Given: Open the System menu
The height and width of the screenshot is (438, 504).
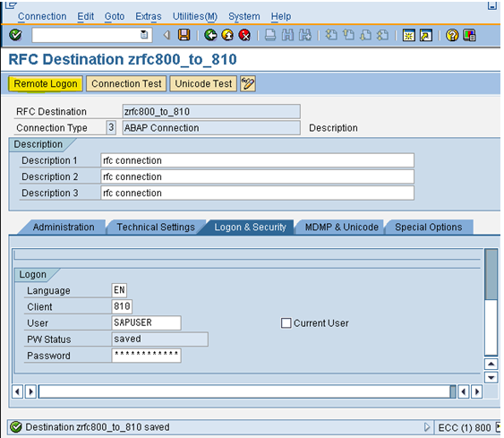Looking at the screenshot, I should point(244,16).
